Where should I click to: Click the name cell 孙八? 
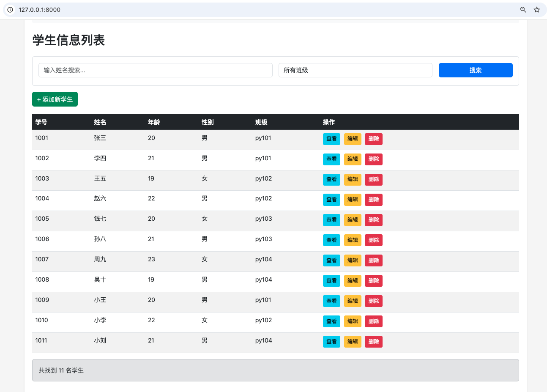point(100,239)
